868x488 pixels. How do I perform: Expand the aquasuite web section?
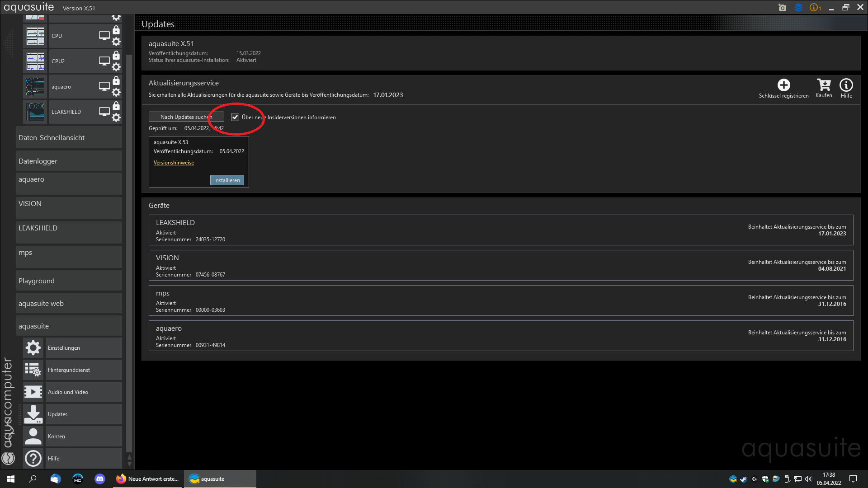tap(69, 304)
